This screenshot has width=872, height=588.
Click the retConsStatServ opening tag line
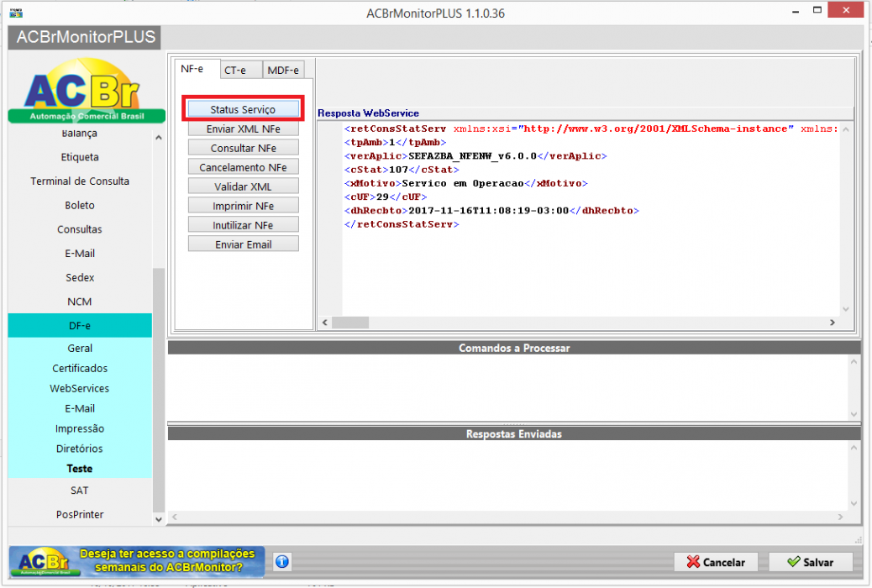click(591, 129)
